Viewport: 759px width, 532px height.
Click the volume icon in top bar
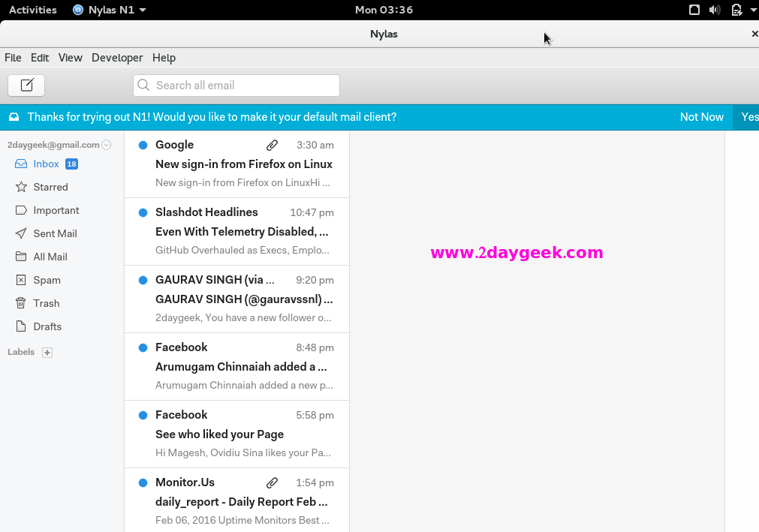[x=715, y=10]
